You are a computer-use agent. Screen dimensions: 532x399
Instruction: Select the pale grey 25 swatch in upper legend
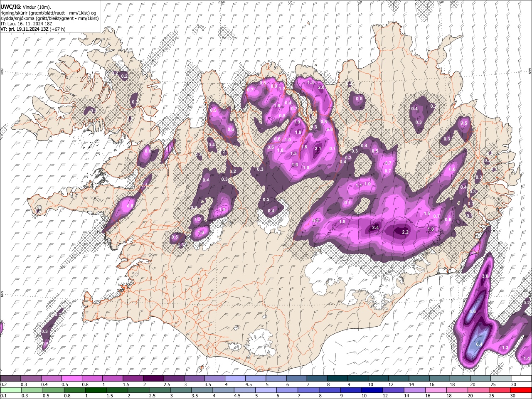pyautogui.click(x=500, y=378)
